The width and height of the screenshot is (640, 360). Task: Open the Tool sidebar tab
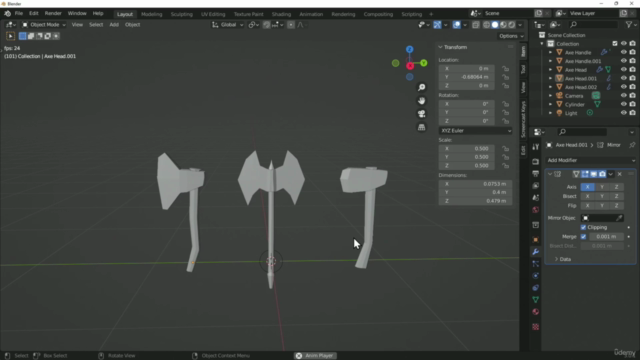(x=523, y=70)
